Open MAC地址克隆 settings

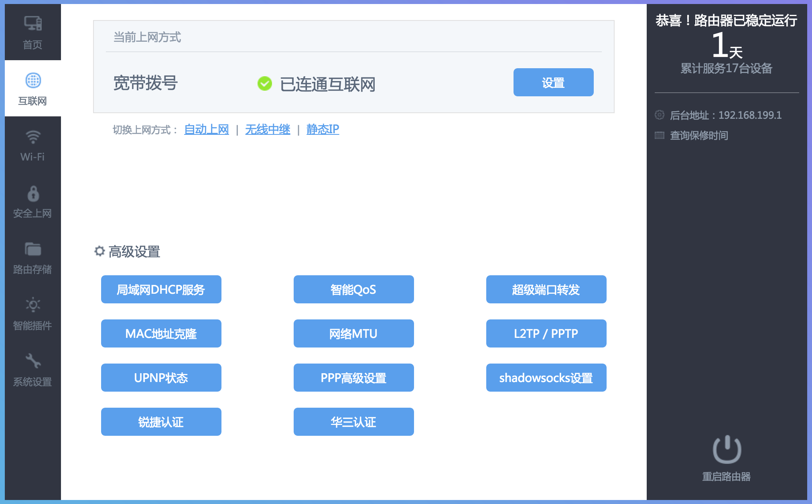161,333
